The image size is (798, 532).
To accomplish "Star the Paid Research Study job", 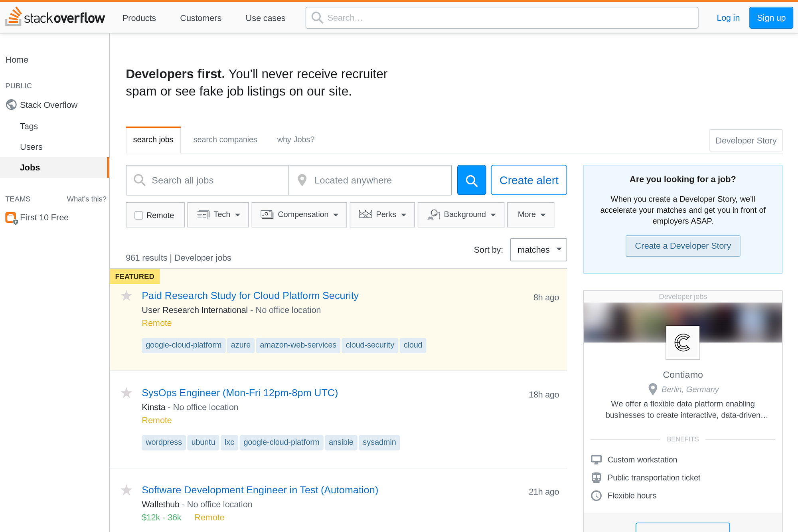I will point(126,296).
